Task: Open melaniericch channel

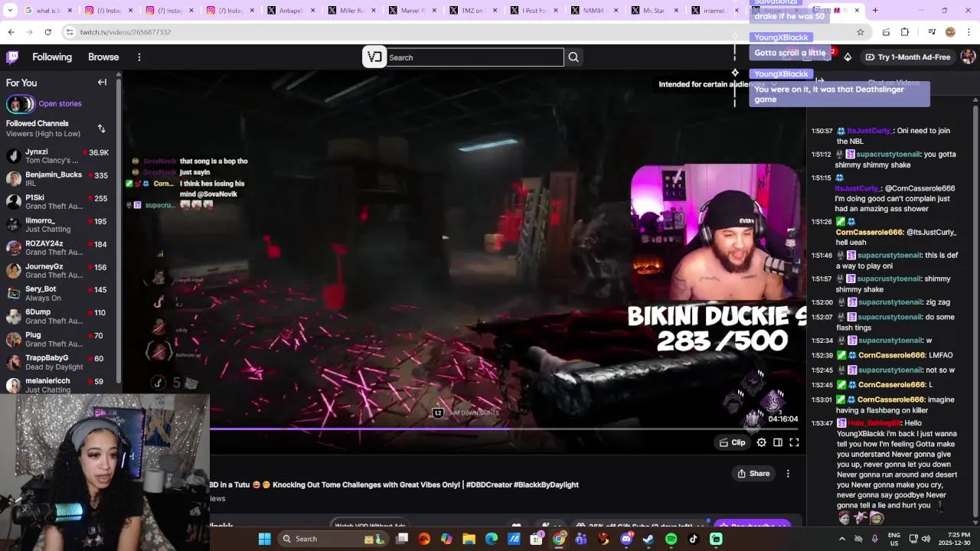Action: click(x=57, y=385)
